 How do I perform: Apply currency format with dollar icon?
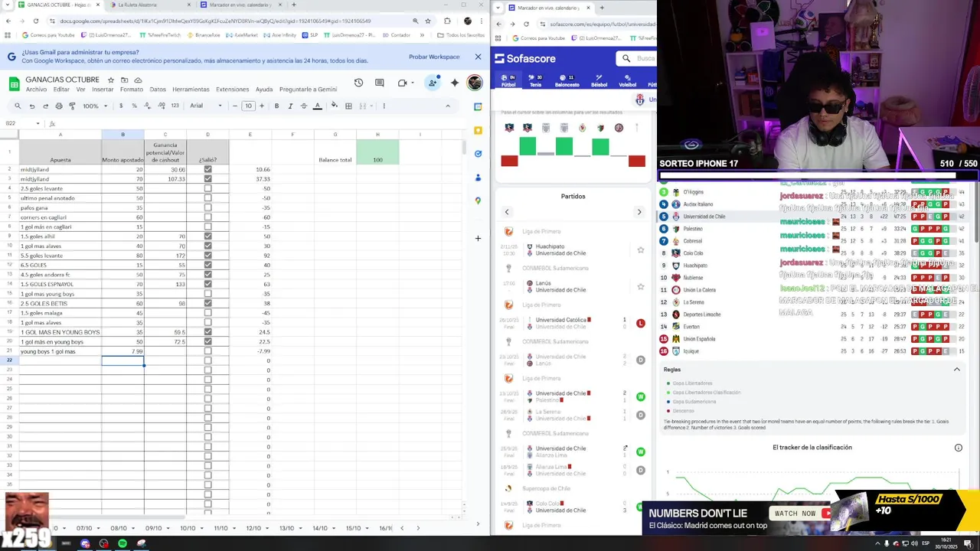coord(121,106)
